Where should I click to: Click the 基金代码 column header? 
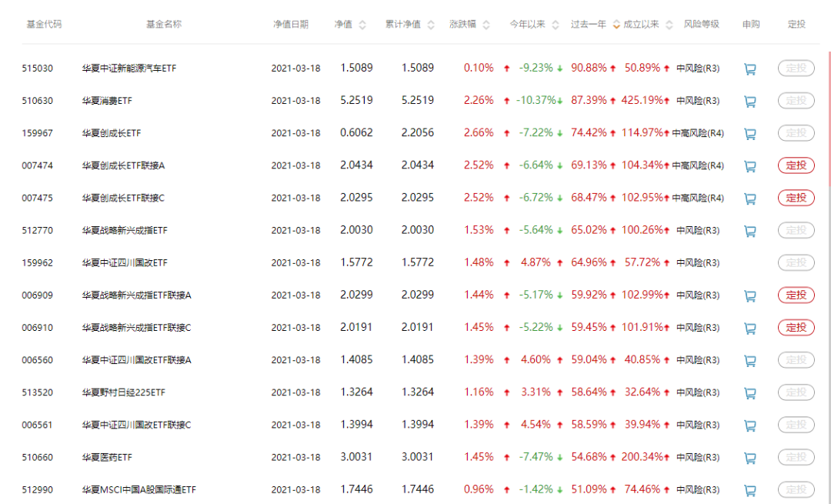point(44,25)
